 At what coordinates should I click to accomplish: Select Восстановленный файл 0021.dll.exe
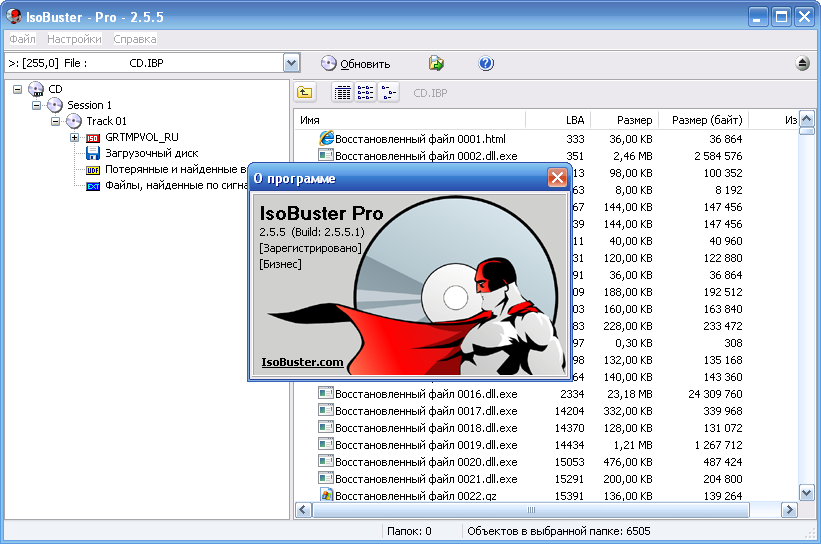coord(426,479)
